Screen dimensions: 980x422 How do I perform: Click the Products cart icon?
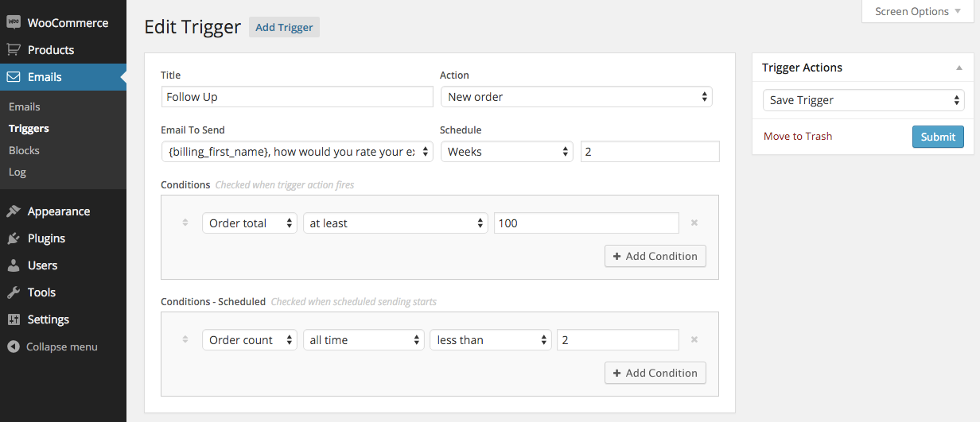[14, 49]
